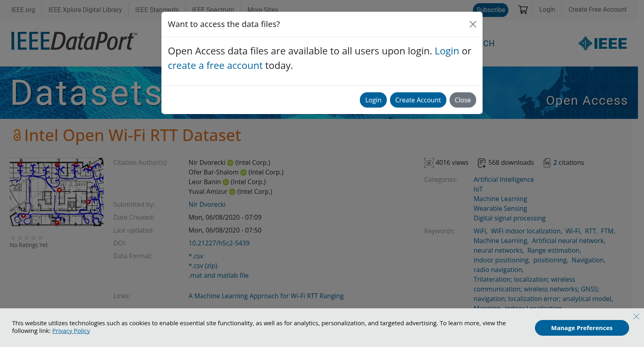Open IEEE Standards link
The image size is (644, 347).
(157, 10)
